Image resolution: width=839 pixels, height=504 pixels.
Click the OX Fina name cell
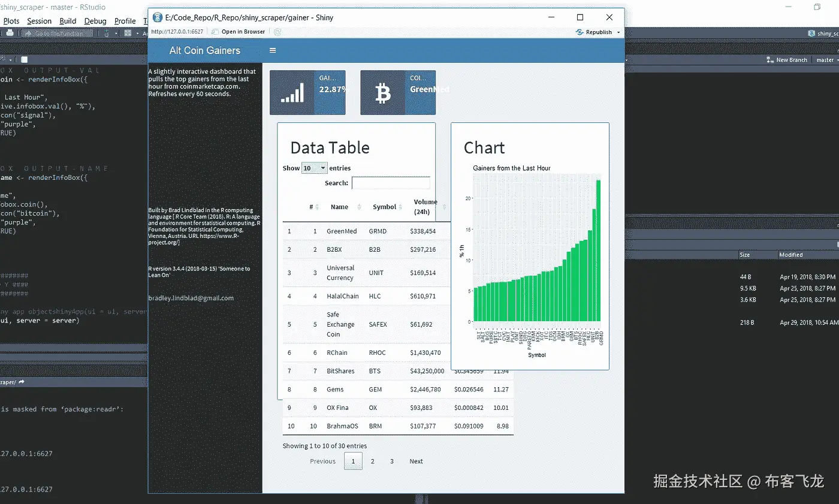click(337, 408)
